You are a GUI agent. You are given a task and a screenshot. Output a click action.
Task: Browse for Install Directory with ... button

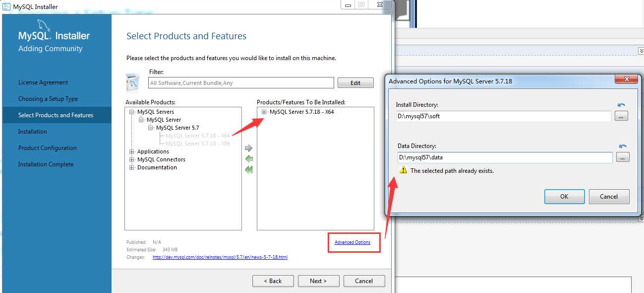click(621, 116)
